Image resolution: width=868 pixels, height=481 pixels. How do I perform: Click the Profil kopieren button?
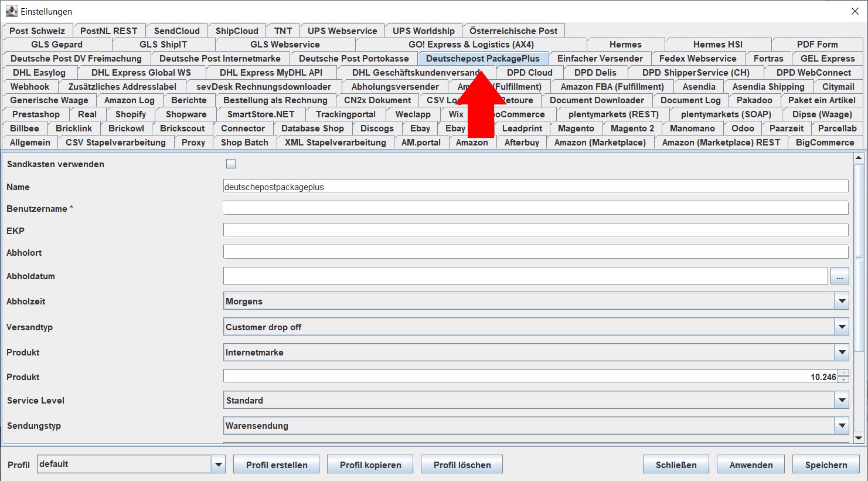(x=370, y=465)
